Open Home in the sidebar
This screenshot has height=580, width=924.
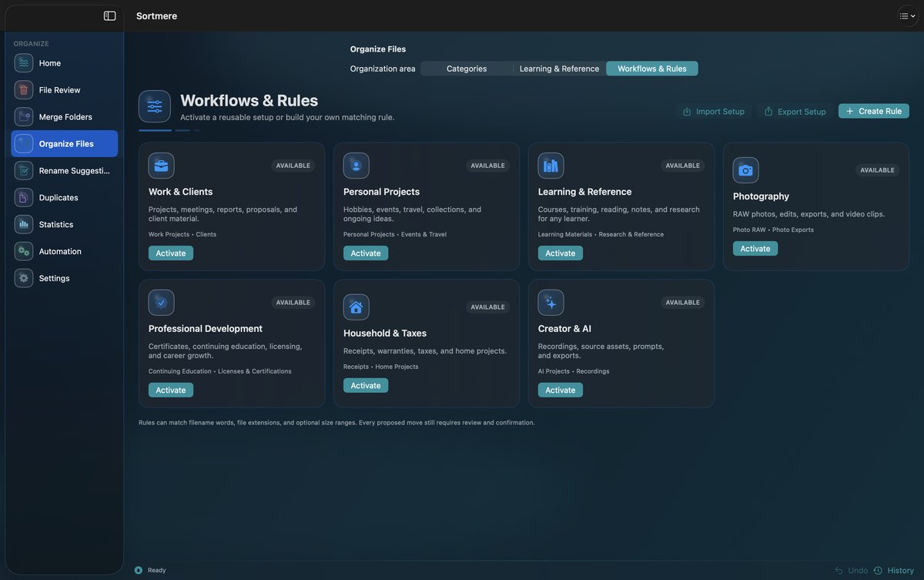tap(65, 63)
